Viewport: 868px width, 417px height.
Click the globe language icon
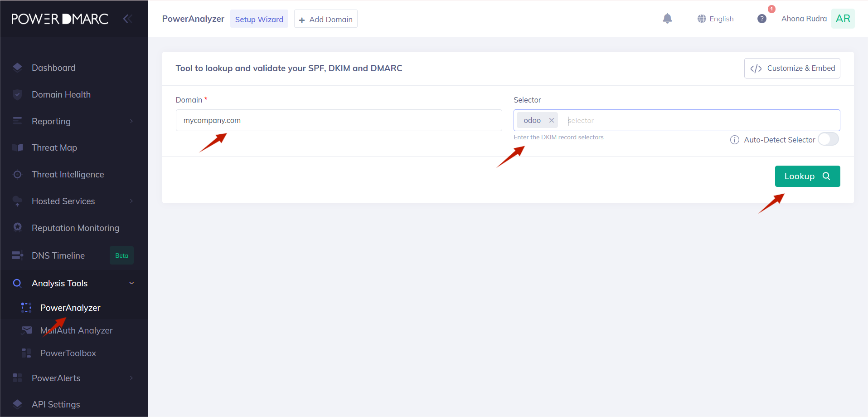pos(702,19)
